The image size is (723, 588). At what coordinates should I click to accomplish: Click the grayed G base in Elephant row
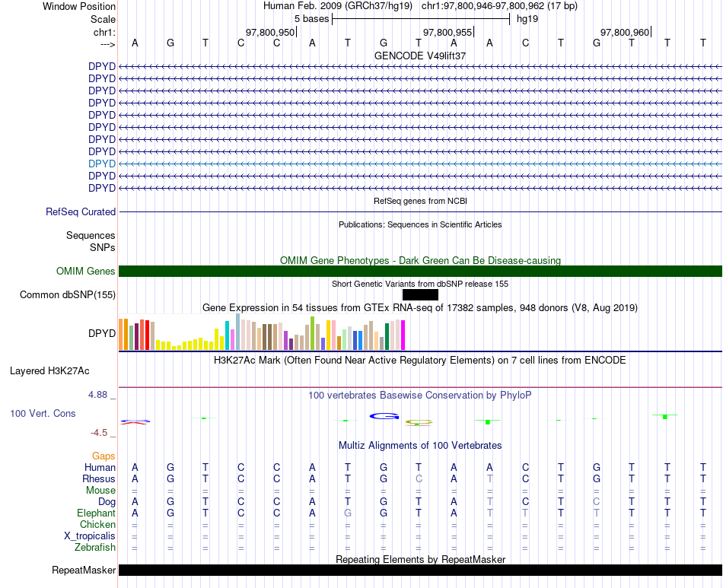coord(348,513)
